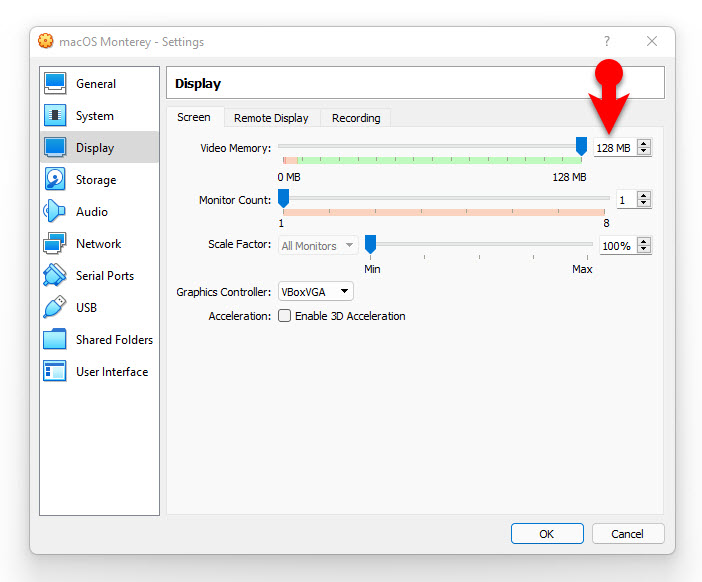Select the Shared Folders folder icon
The width and height of the screenshot is (702, 582).
(55, 339)
